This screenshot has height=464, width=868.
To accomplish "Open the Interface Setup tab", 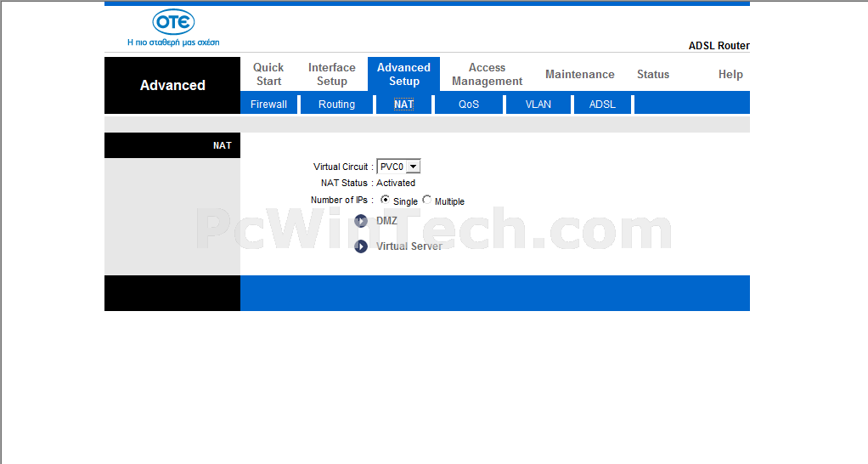I will [x=331, y=74].
